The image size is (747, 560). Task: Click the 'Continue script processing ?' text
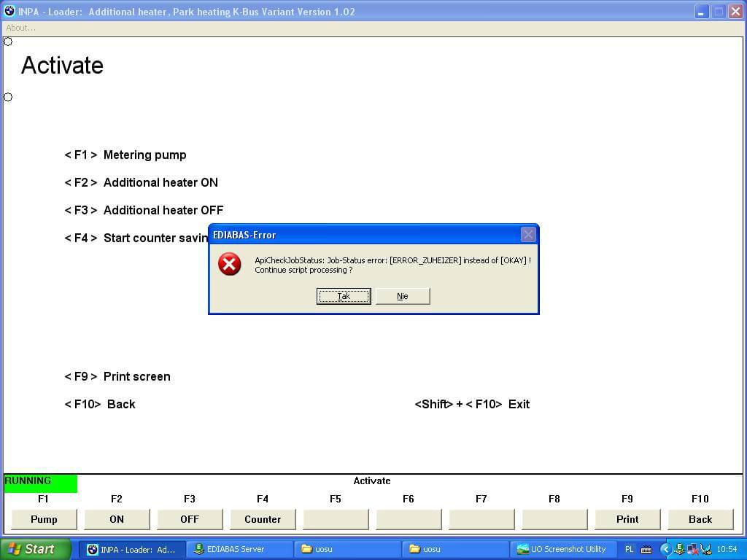[x=303, y=270]
